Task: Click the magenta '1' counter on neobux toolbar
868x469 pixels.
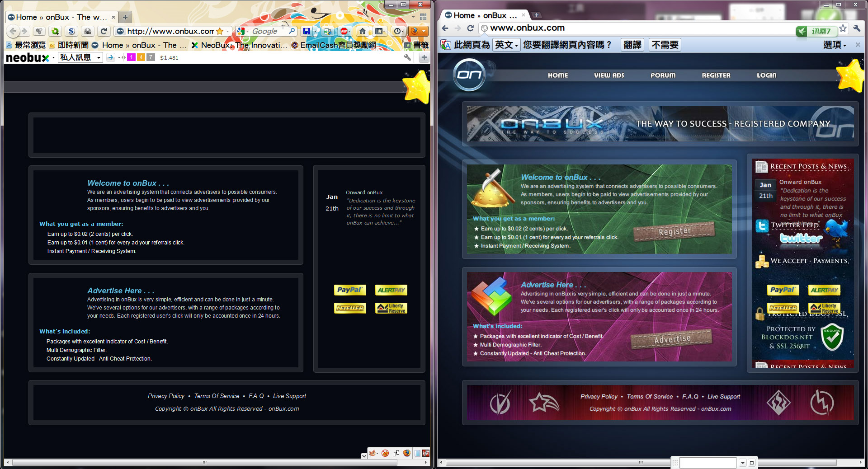Action: click(131, 57)
